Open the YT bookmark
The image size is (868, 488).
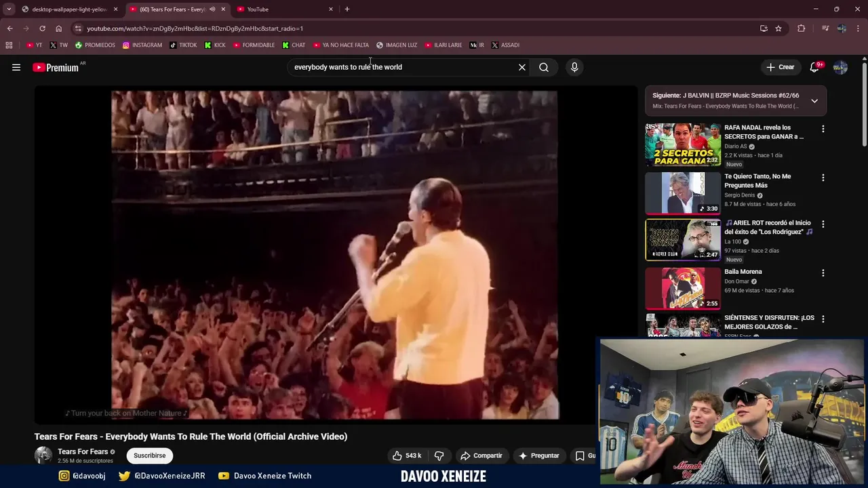[x=35, y=45]
